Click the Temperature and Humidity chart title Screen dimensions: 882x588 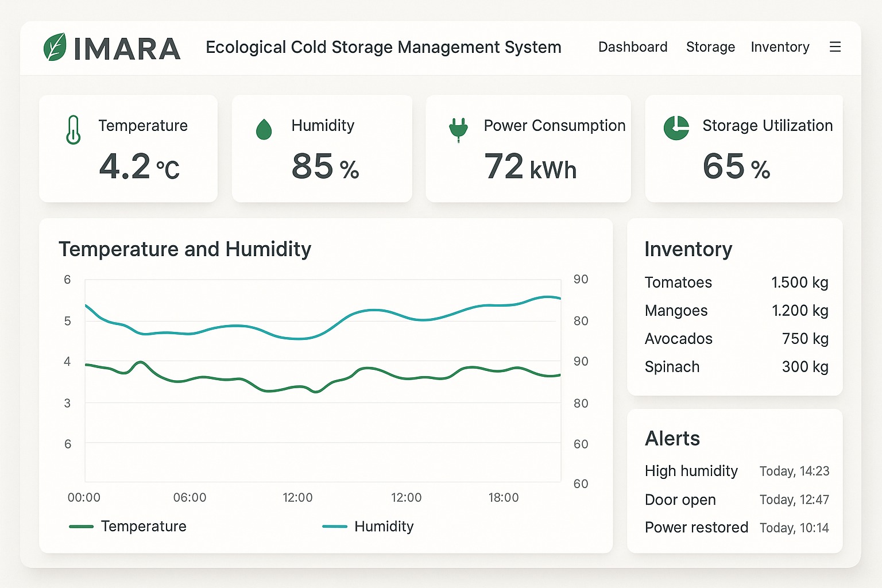185,250
